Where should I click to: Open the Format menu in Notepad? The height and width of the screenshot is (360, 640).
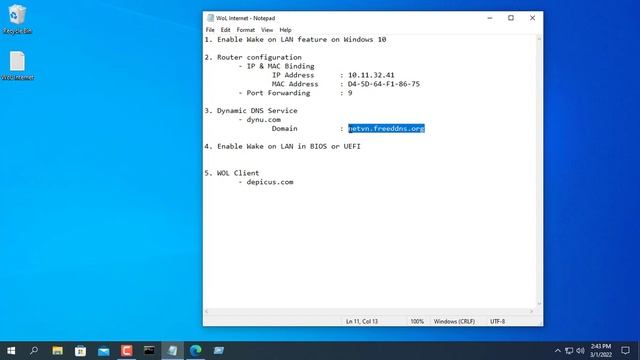[x=245, y=30]
